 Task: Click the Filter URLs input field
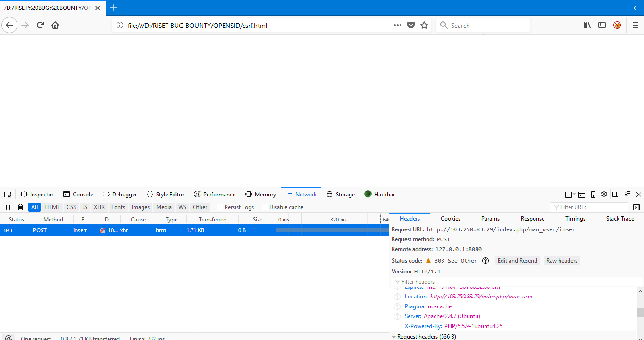(589, 207)
